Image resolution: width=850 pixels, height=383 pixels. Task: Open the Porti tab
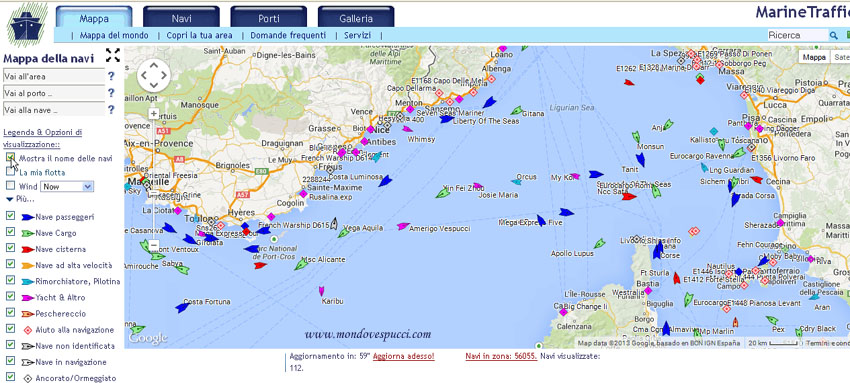click(x=269, y=18)
